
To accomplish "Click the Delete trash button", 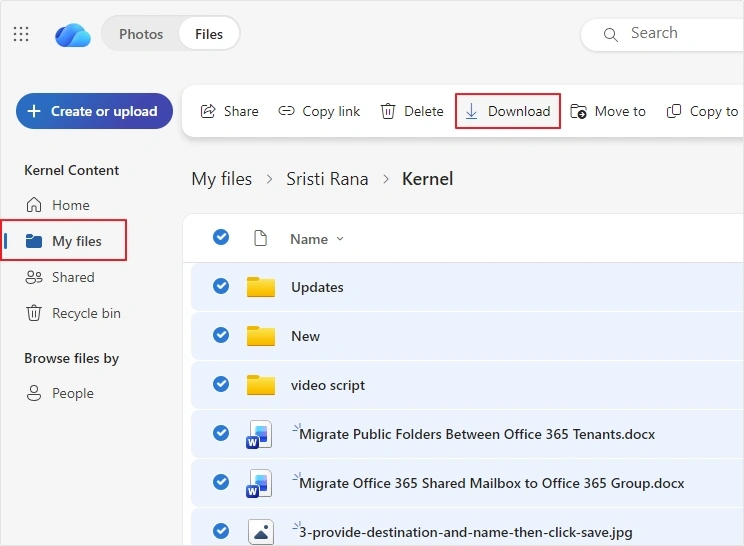I will pyautogui.click(x=412, y=111).
